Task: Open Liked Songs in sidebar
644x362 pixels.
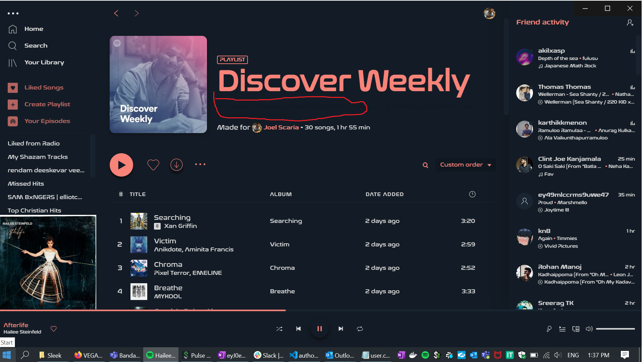Action: pos(44,87)
